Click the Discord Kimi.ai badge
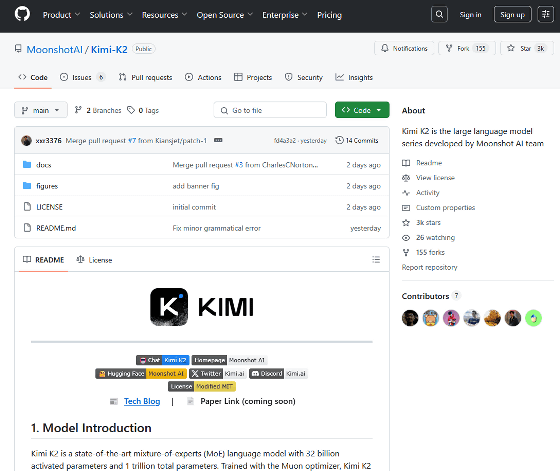Screen dimensions: 560x471 (279, 374)
